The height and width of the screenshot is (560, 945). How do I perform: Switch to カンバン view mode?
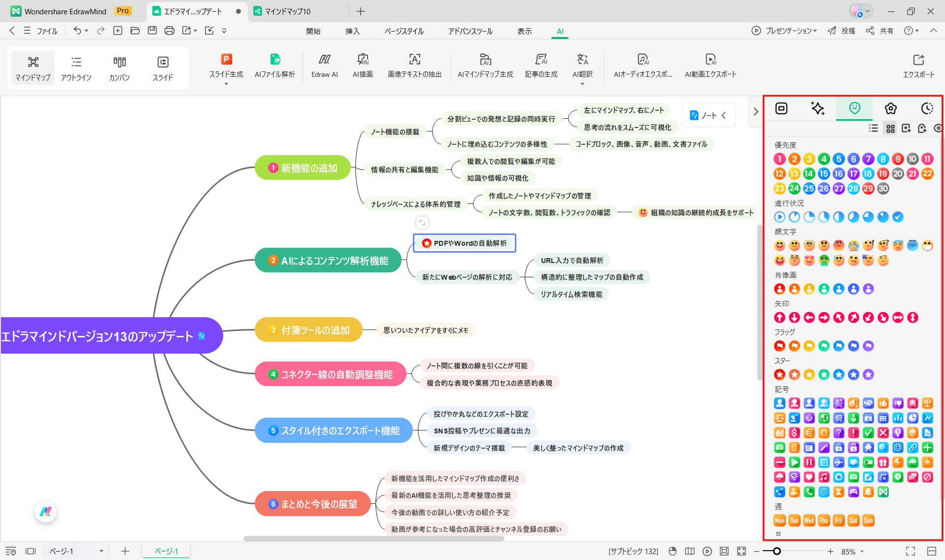coord(119,68)
